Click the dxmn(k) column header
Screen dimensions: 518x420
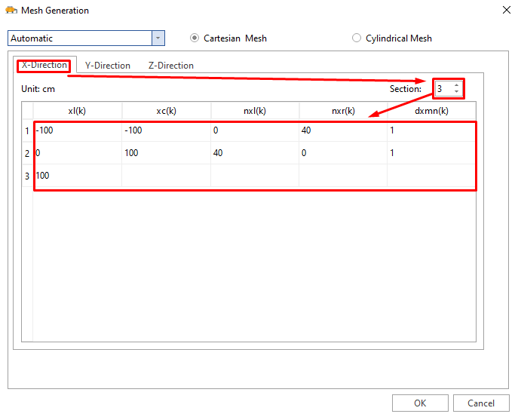432,111
